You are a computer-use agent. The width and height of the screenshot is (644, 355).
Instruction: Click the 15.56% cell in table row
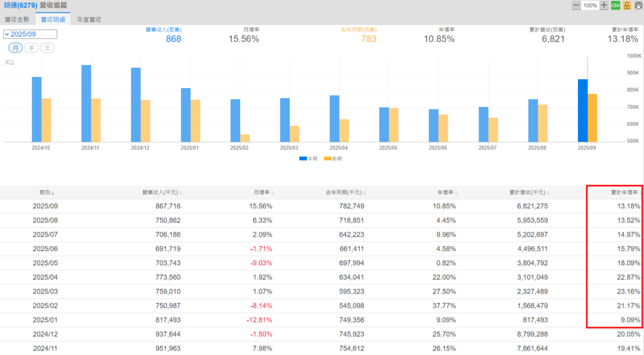tap(260, 206)
